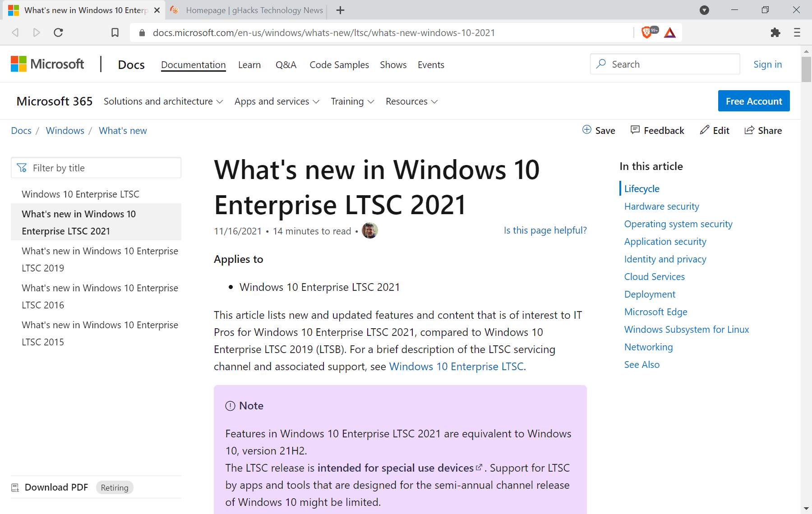Expand the Resources menu
The image size is (812, 514).
pyautogui.click(x=411, y=101)
